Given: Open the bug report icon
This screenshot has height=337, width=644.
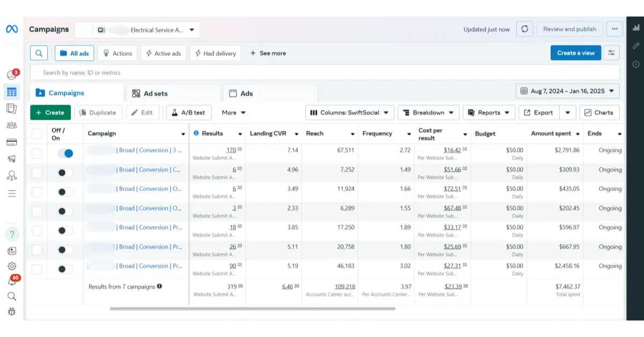Looking at the screenshot, I should [12, 311].
